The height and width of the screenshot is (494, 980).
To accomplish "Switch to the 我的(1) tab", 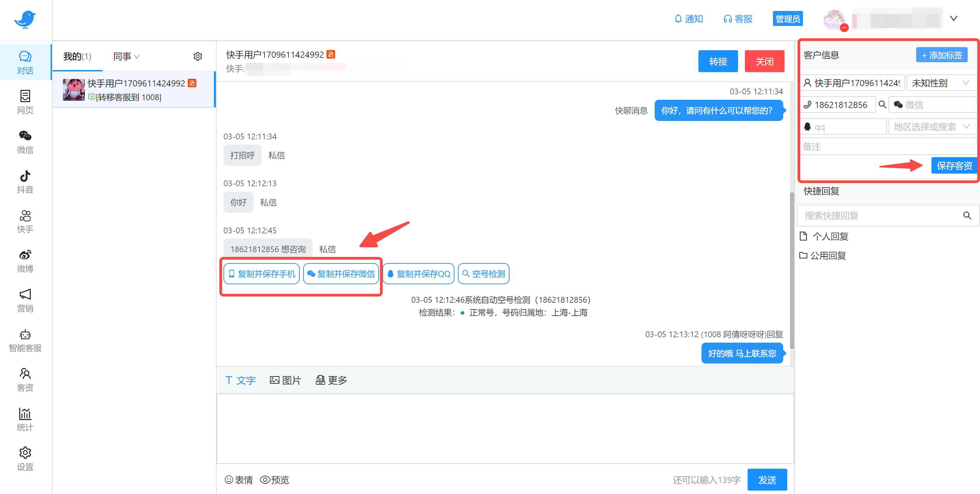I will coord(77,56).
